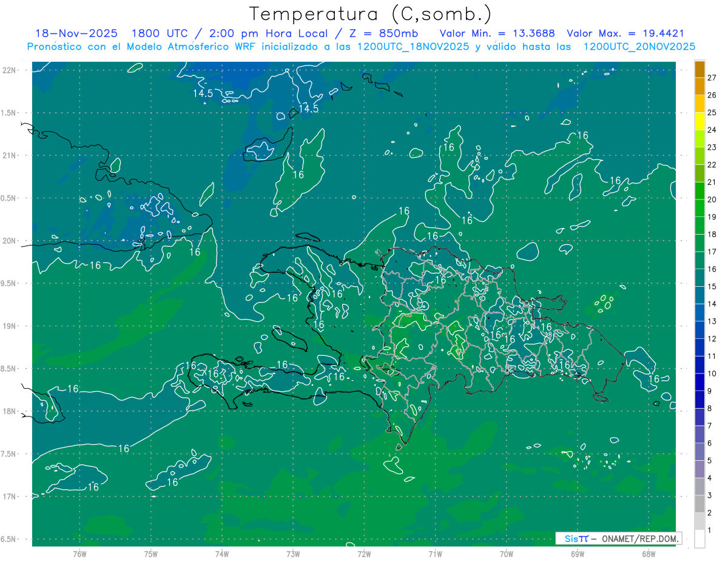
Task: Click the '74W' longitude axis label
Action: click(222, 554)
